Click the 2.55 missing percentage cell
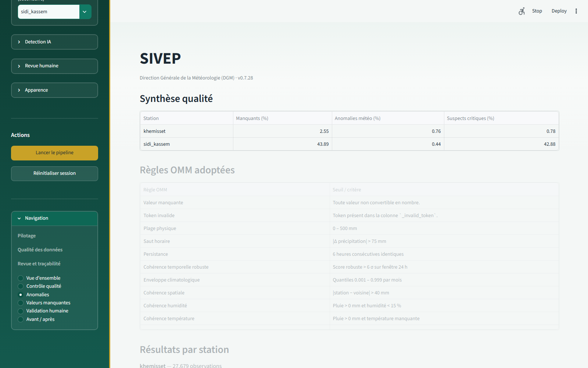The height and width of the screenshot is (368, 588). pyautogui.click(x=283, y=131)
